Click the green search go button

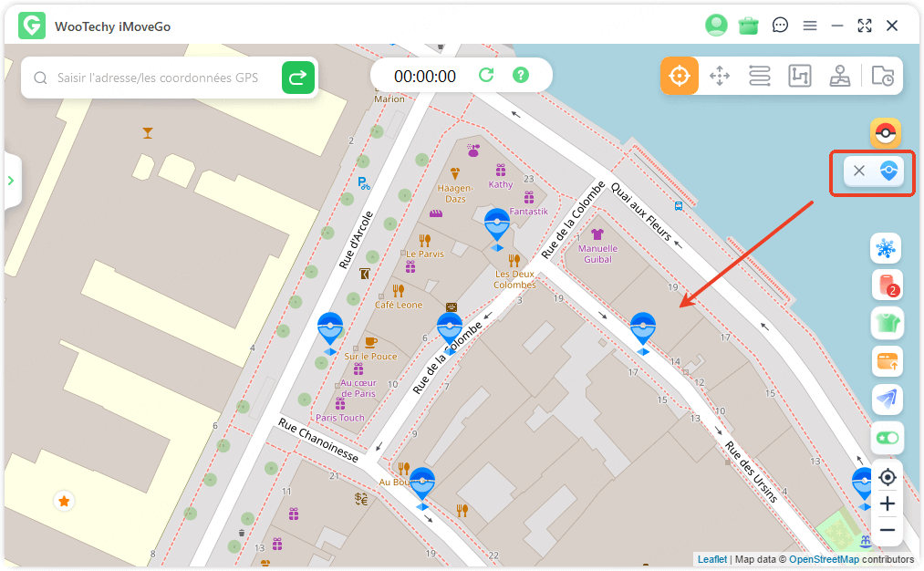[x=298, y=78]
